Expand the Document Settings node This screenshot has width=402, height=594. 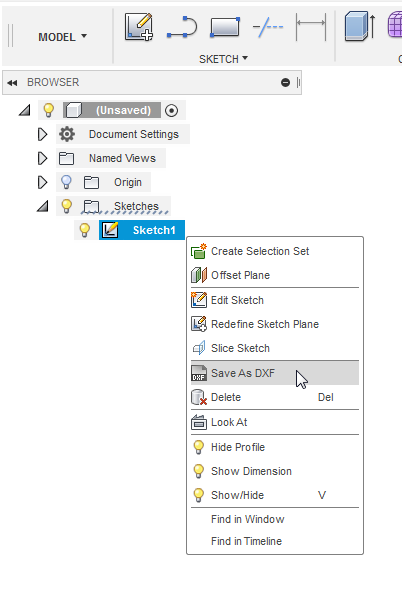click(42, 134)
